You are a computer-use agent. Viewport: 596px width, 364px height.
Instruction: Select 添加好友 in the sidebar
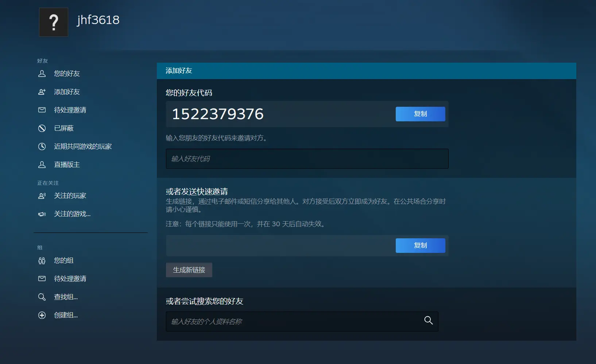[x=67, y=92]
